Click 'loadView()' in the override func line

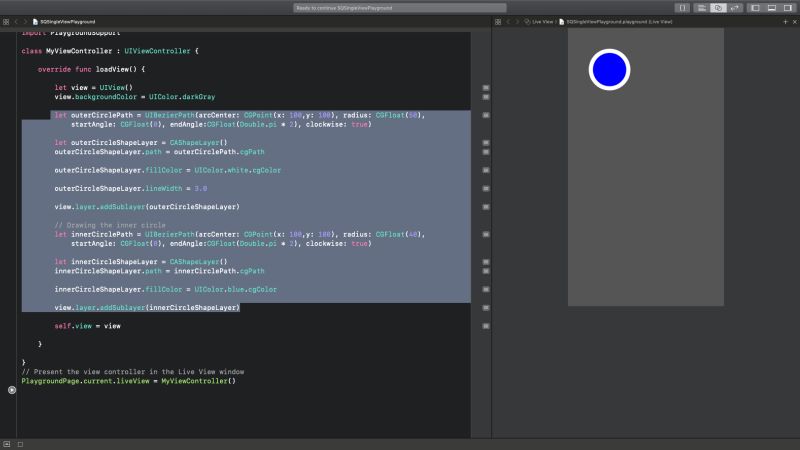[x=116, y=69]
